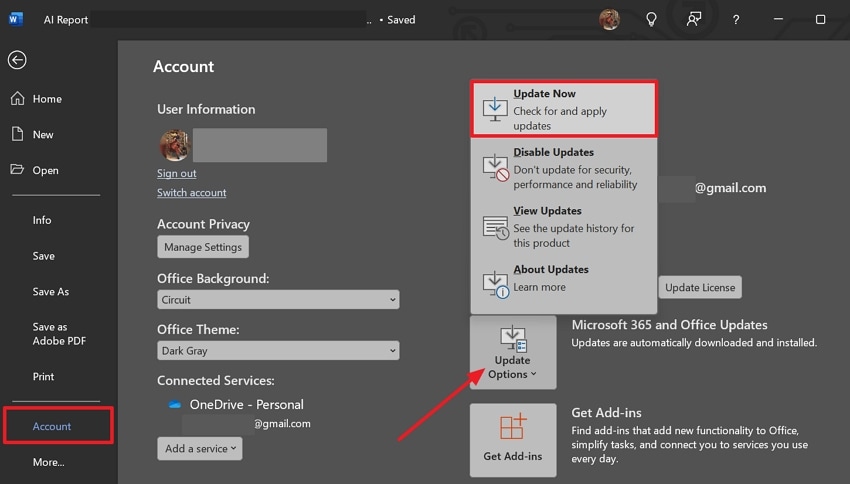The height and width of the screenshot is (484, 850).
Task: Open the Office Theme dropdown
Action: click(278, 351)
